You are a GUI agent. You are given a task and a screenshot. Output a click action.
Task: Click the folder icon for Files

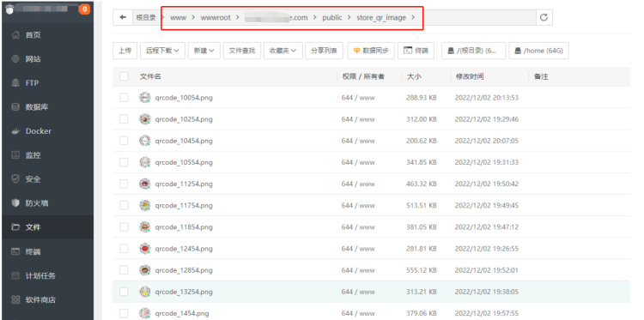click(15, 227)
